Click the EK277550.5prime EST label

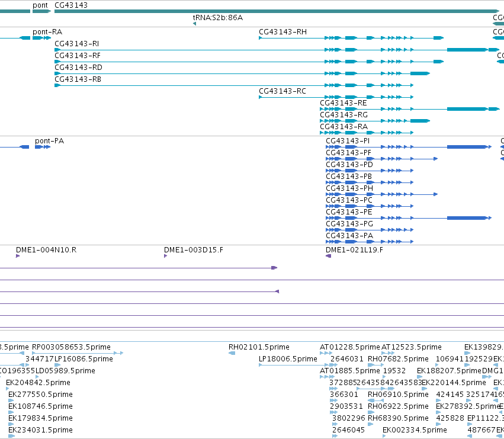click(x=40, y=395)
